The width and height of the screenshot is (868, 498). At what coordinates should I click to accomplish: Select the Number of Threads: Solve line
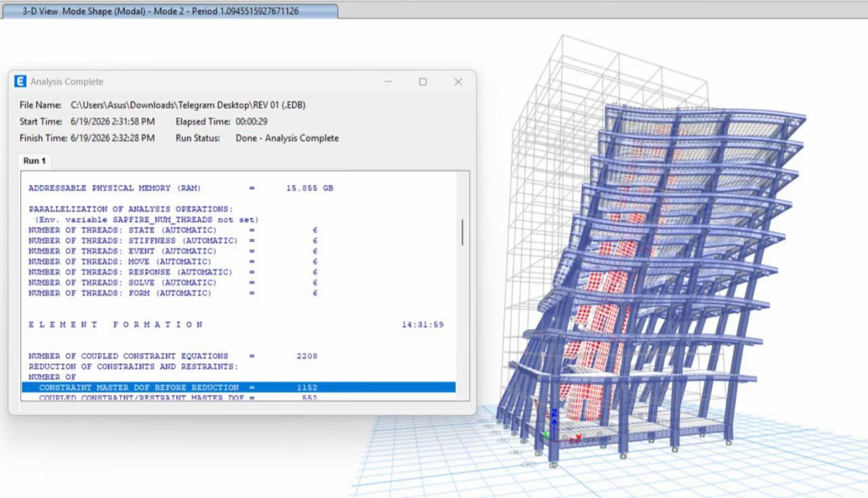pos(173,282)
